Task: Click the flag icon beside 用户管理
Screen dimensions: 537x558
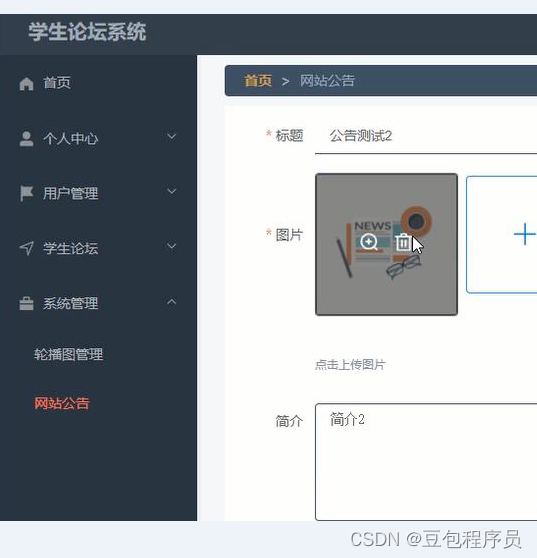Action: 26,194
